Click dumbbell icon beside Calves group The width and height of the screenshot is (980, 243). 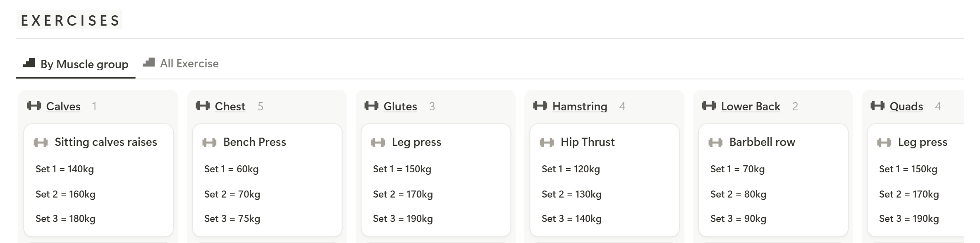[x=34, y=106]
